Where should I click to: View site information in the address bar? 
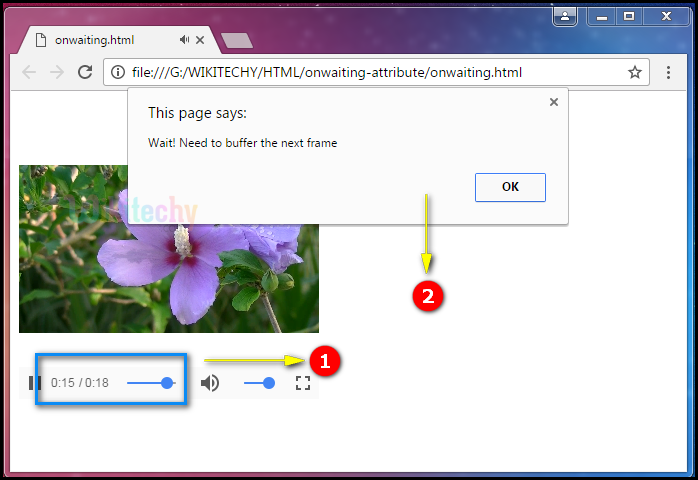tap(117, 73)
